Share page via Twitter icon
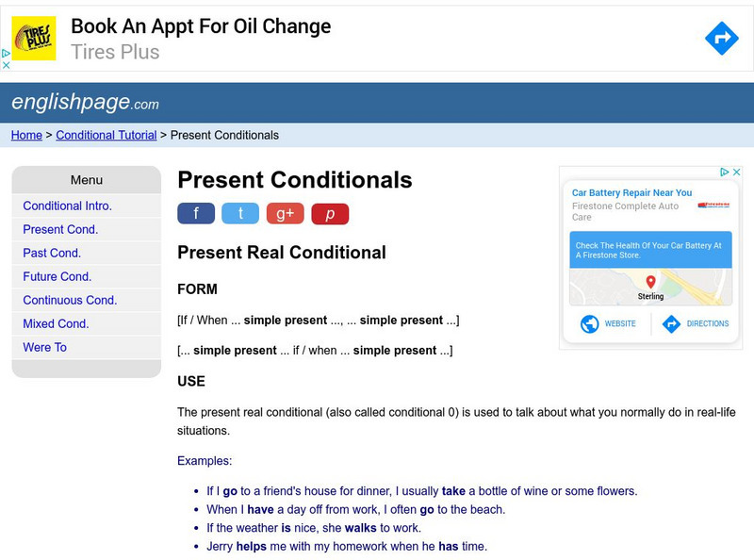 click(x=240, y=214)
